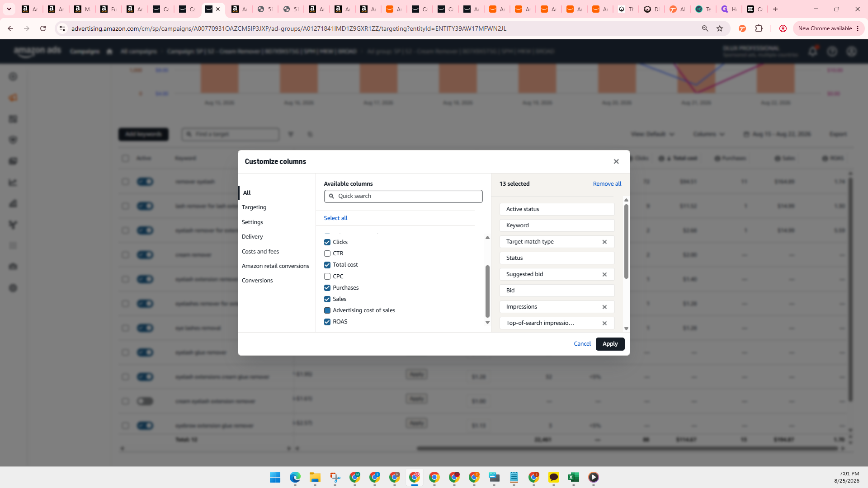Launch Microsoft Edge from the taskbar

(295, 477)
